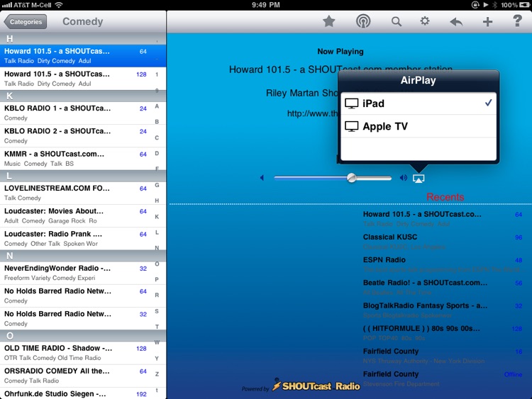The height and width of the screenshot is (399, 532).
Task: Select NeverEndingWonder Radio station
Action: (x=77, y=273)
